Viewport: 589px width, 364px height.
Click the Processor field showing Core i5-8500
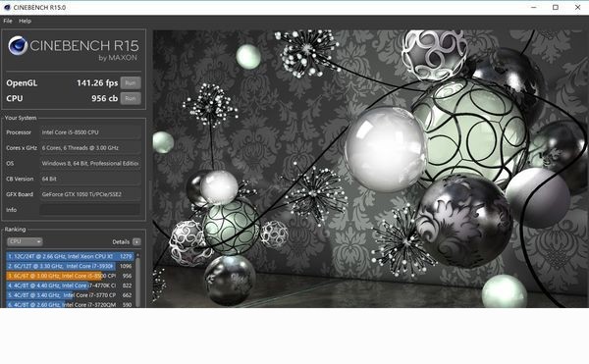pos(90,132)
